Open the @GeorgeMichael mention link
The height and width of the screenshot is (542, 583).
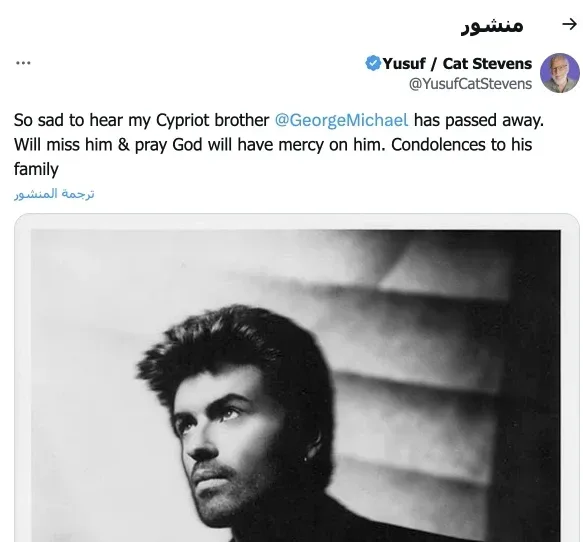(x=341, y=120)
